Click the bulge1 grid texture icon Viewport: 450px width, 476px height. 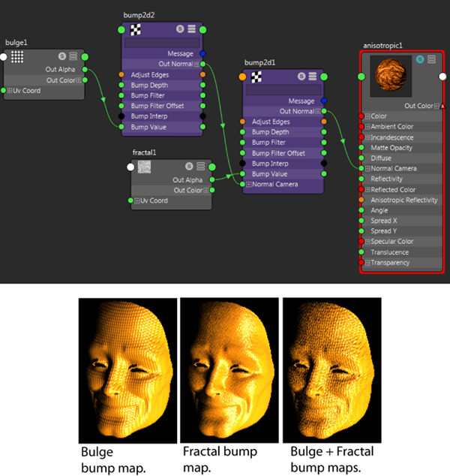pyautogui.click(x=17, y=57)
